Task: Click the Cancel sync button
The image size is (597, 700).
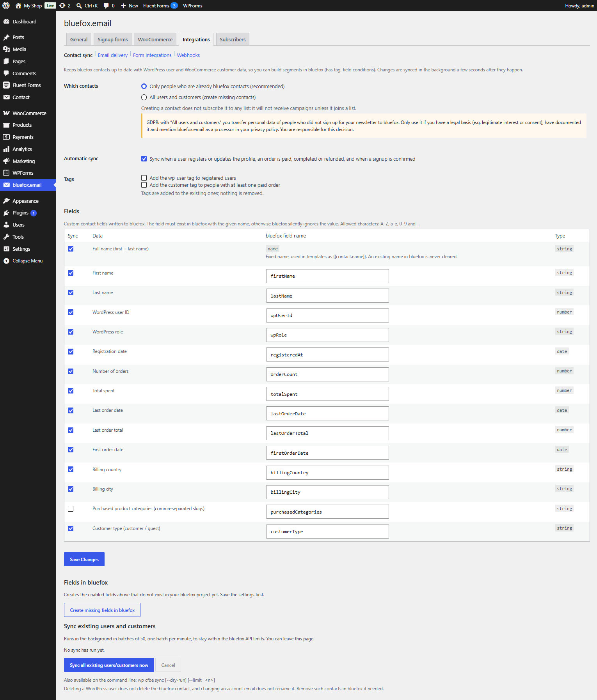Action: pos(168,665)
